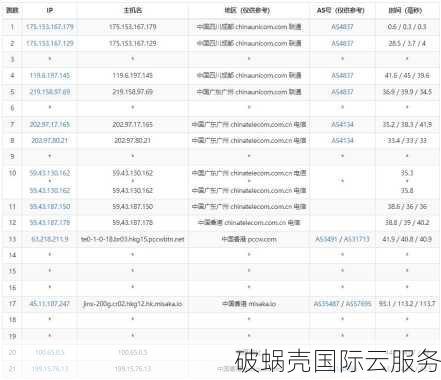This screenshot has width=441, height=380.
Task: Open IP link 175.153.167.129 in hop 2
Action: (50, 43)
